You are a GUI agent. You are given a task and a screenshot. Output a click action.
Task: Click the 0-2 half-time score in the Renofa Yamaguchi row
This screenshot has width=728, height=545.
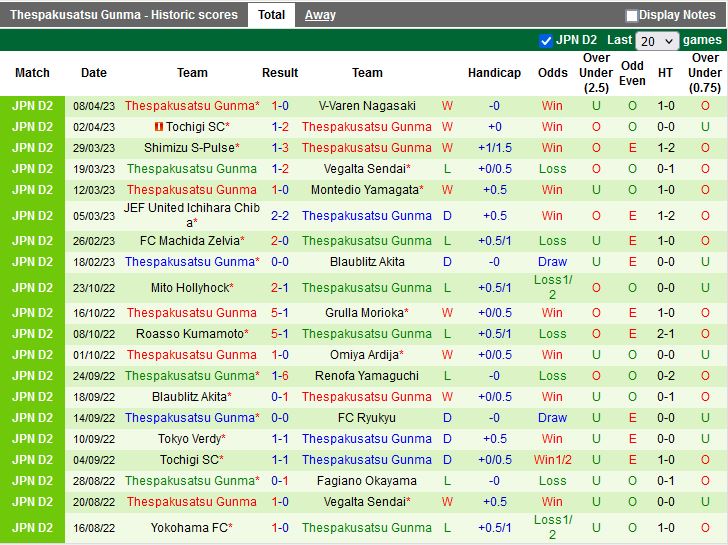coord(665,376)
